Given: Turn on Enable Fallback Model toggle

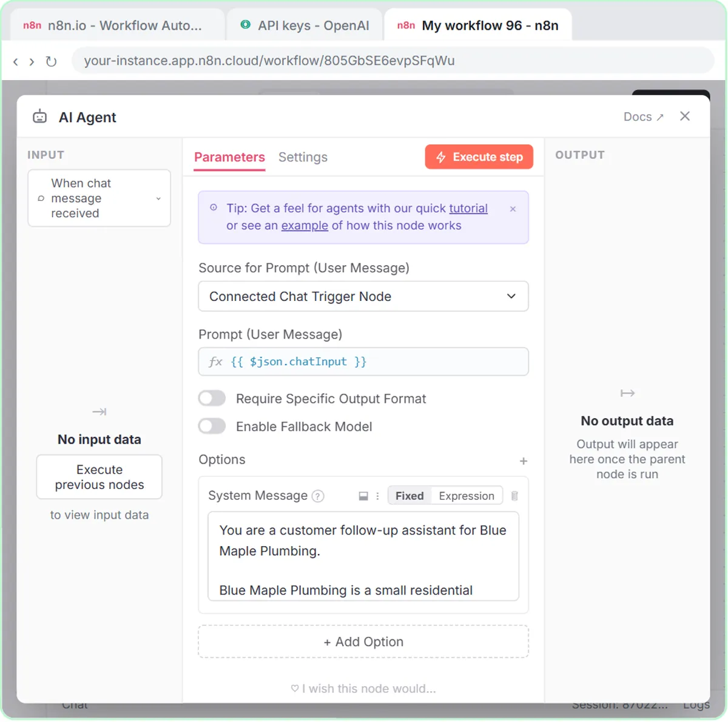Looking at the screenshot, I should click(x=212, y=427).
